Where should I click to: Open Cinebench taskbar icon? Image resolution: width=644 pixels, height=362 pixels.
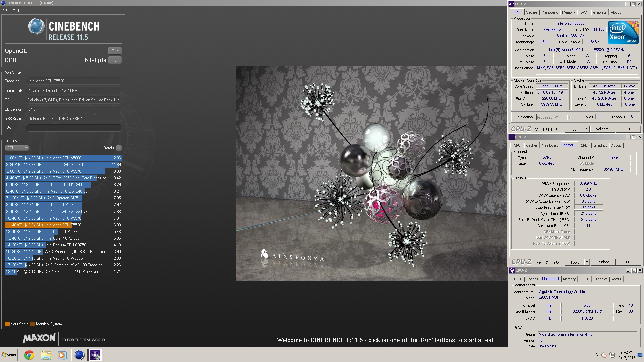[x=79, y=355]
